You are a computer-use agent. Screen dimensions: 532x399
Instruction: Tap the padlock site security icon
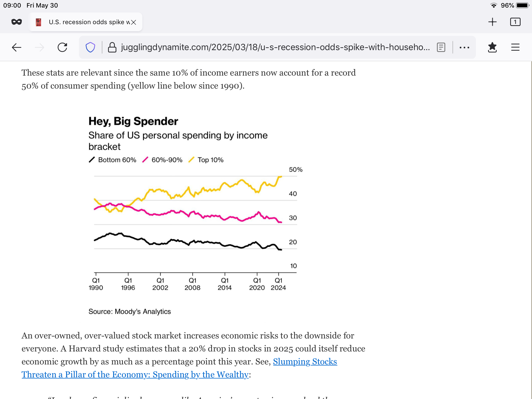(x=112, y=48)
